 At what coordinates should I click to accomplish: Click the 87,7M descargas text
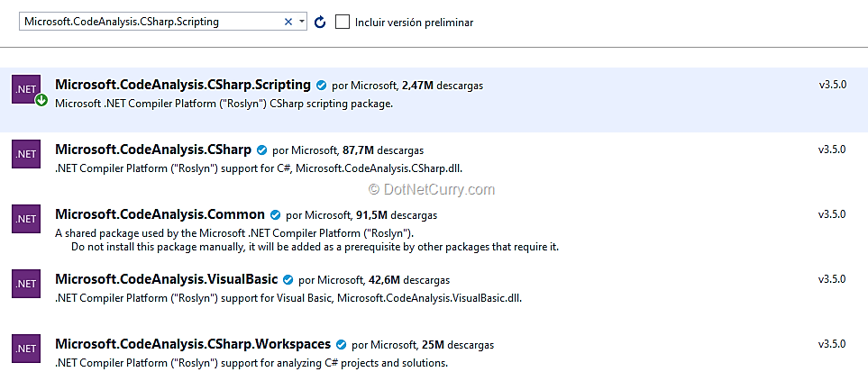tap(383, 150)
